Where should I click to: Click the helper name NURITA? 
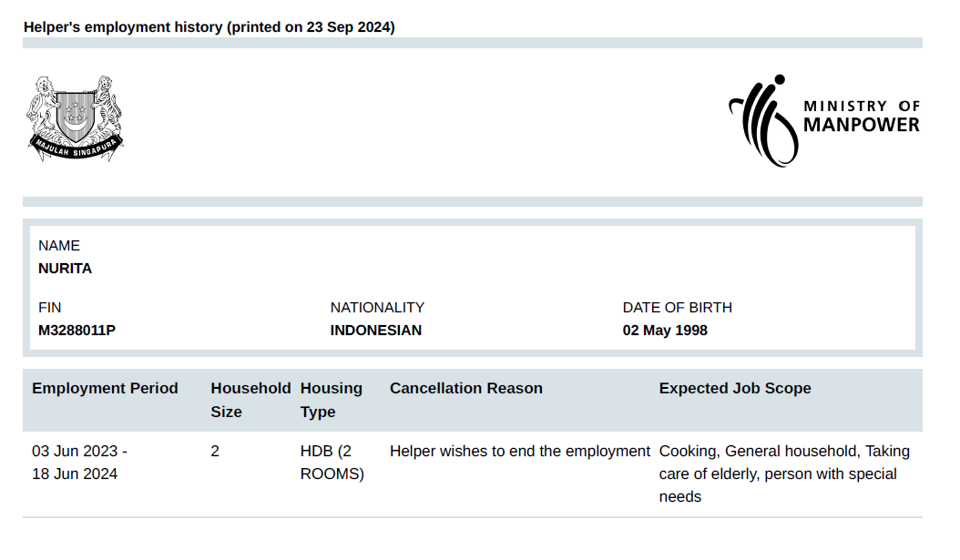pyautogui.click(x=65, y=269)
